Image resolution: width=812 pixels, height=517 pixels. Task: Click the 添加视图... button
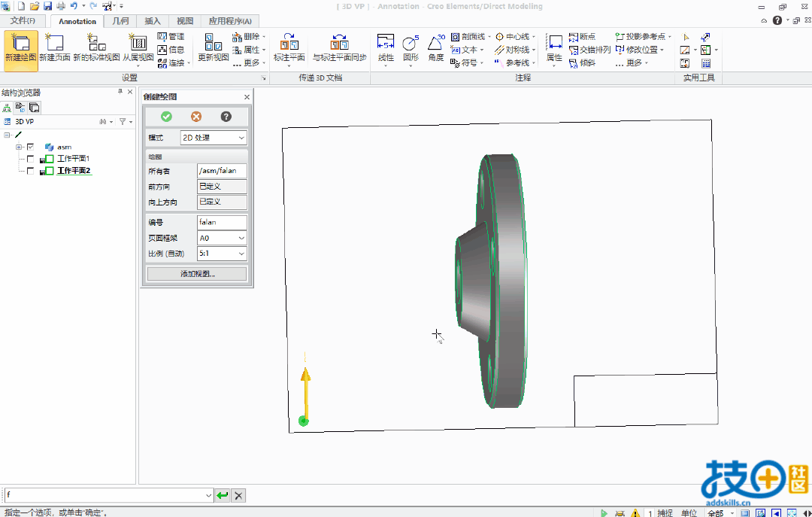click(x=197, y=274)
